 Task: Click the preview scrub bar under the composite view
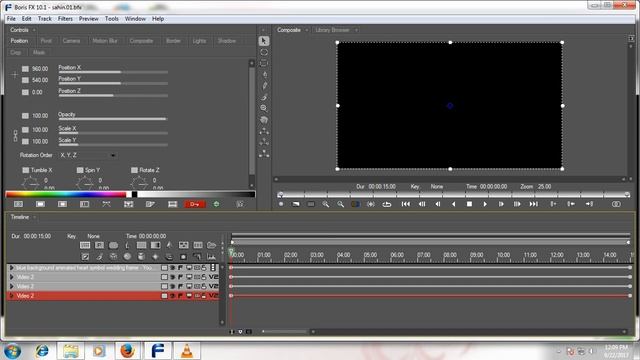pos(454,194)
